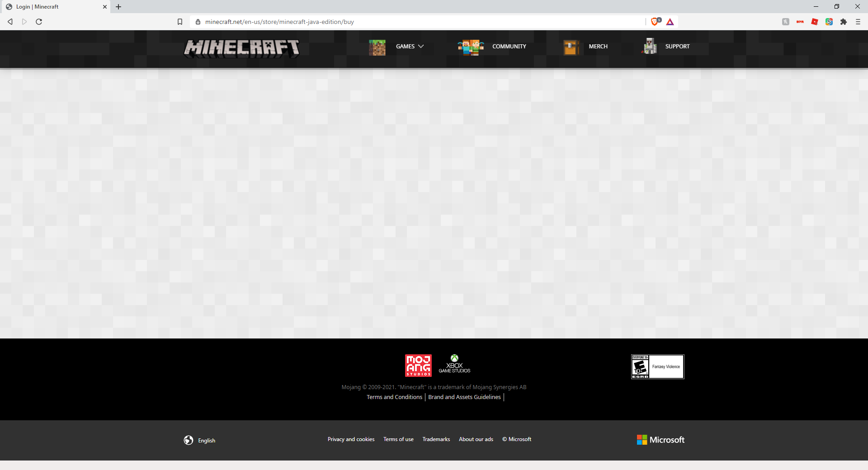Open the Merch menu item

coord(598,47)
